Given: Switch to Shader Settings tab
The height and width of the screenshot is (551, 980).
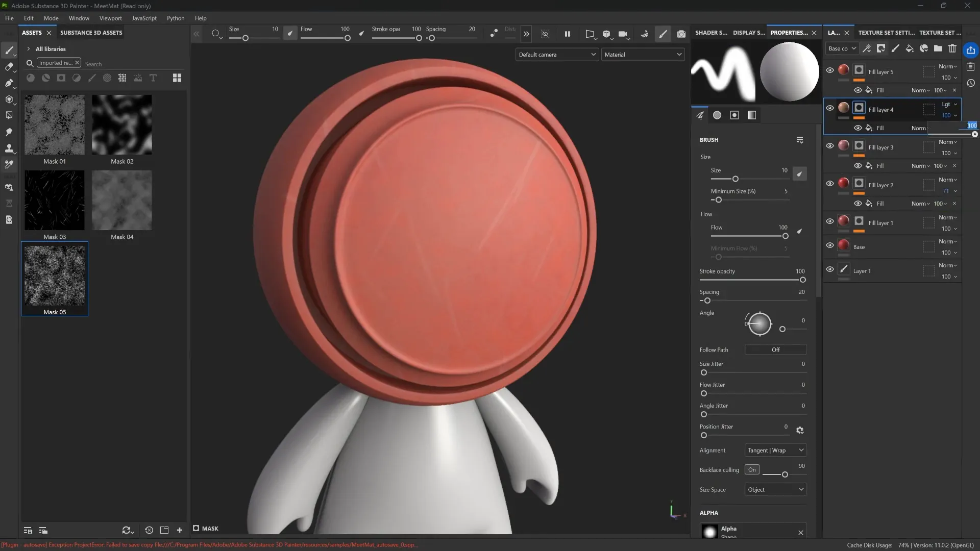Looking at the screenshot, I should pos(711,33).
